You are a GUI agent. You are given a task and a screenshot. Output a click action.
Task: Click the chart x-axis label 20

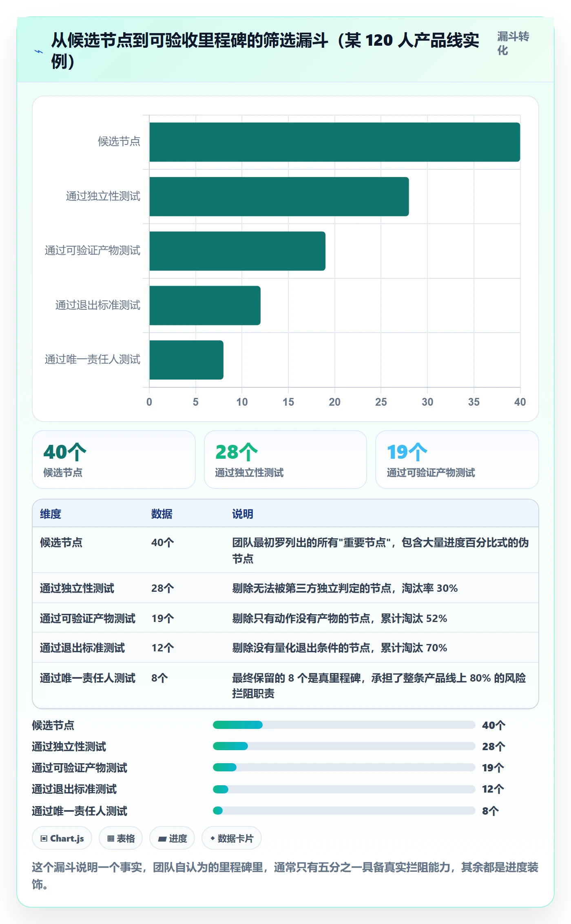click(x=334, y=402)
